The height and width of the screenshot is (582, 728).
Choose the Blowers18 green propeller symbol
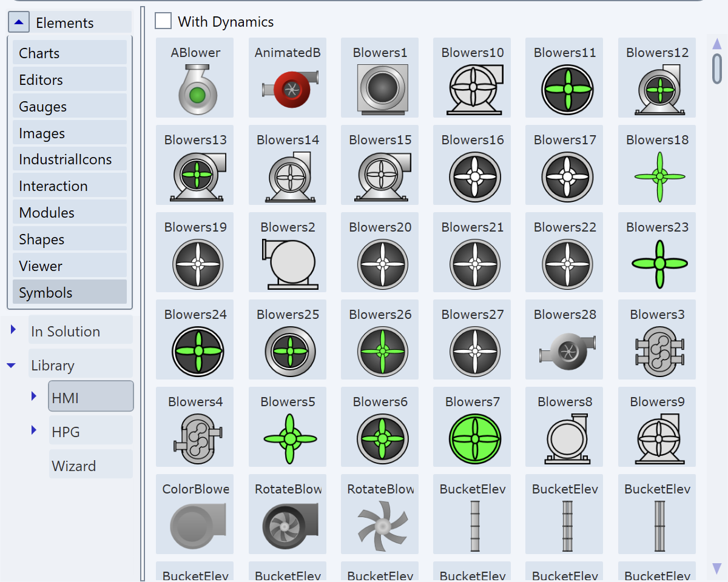click(657, 165)
